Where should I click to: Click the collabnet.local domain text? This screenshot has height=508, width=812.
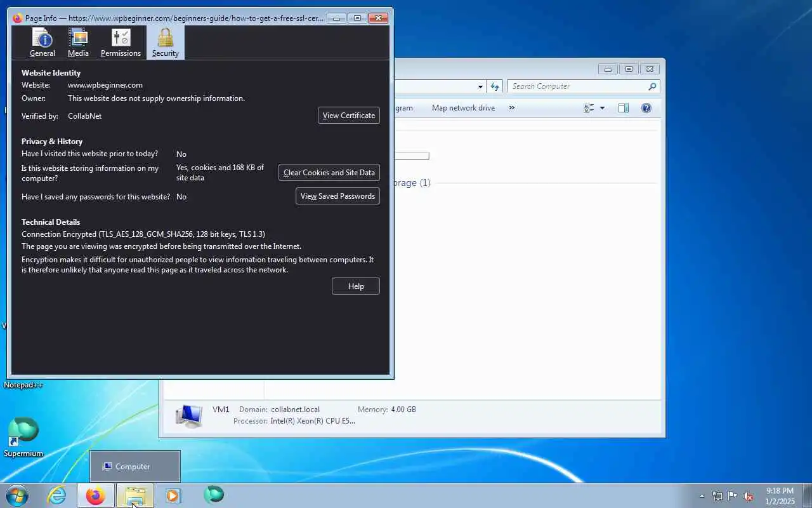tap(295, 410)
